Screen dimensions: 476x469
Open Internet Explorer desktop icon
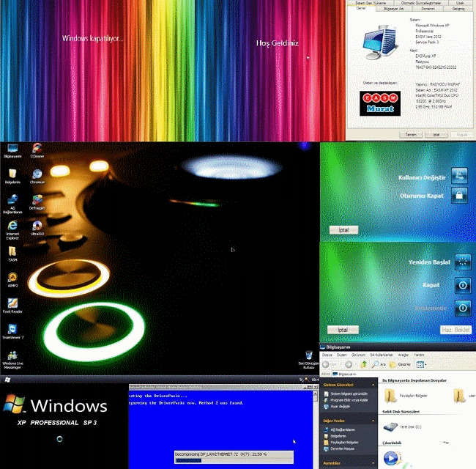click(x=12, y=230)
